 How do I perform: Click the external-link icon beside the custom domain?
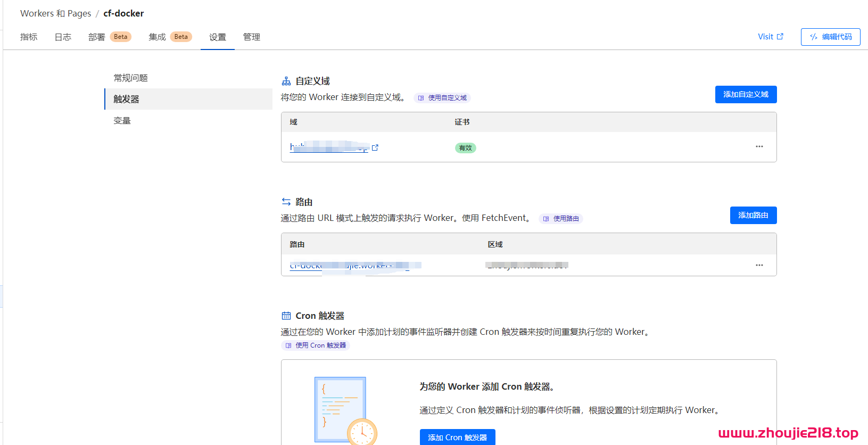pos(375,147)
